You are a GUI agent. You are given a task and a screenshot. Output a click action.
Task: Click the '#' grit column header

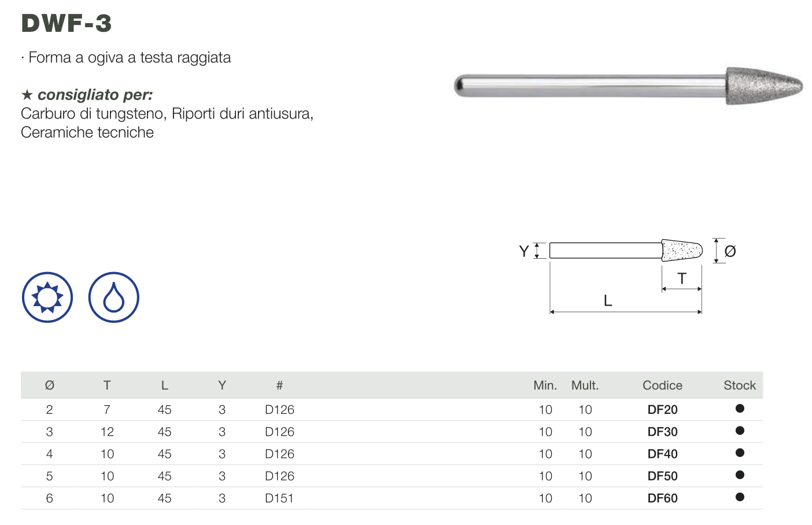tap(279, 386)
